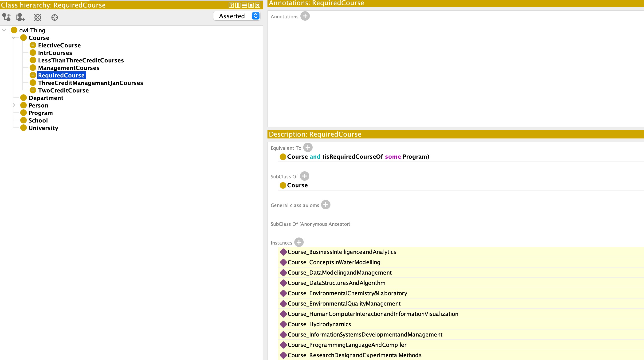Click the crosshair class search icon
Screen dimensions: 644x360
tap(55, 17)
